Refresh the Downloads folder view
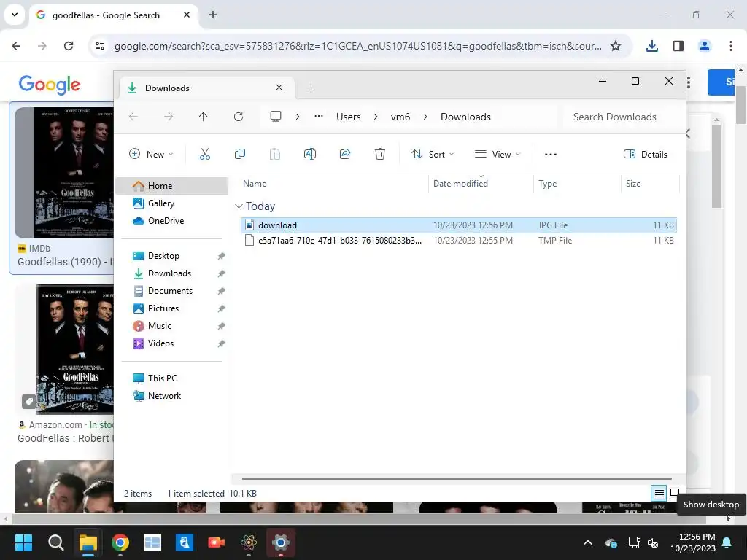Image resolution: width=747 pixels, height=560 pixels. (x=239, y=117)
